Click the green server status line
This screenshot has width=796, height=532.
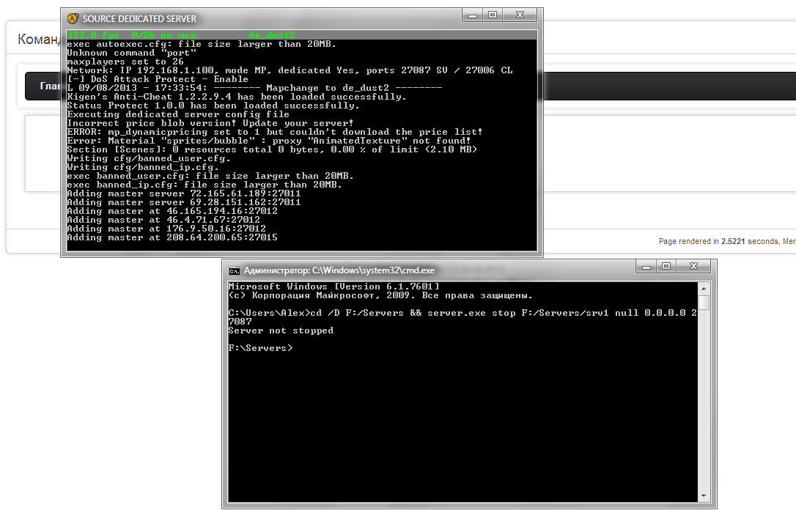[x=181, y=34]
